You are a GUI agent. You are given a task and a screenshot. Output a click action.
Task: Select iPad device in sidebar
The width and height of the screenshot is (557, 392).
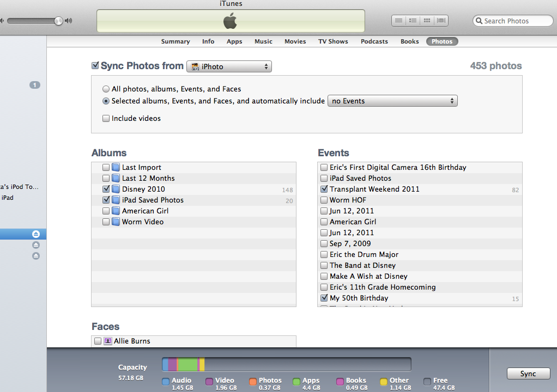click(x=8, y=198)
